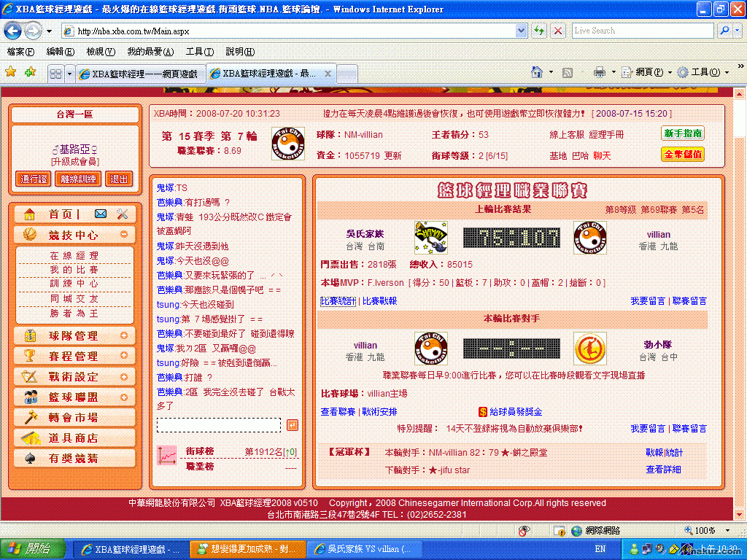Open 賽程管理 trophy menu

(75, 356)
